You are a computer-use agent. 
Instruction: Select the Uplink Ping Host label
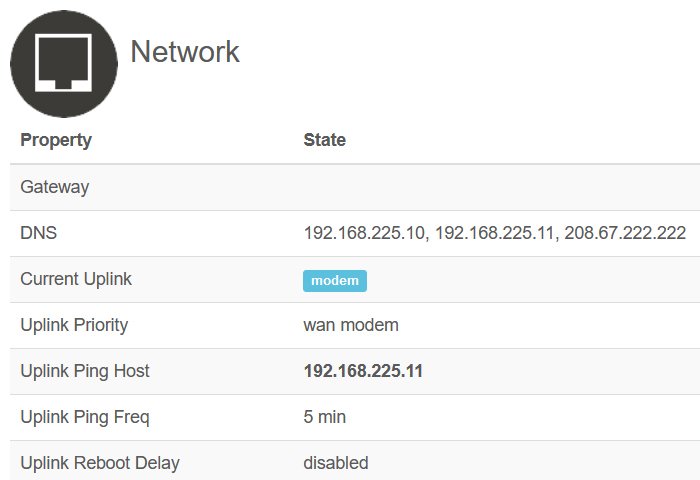(x=85, y=371)
